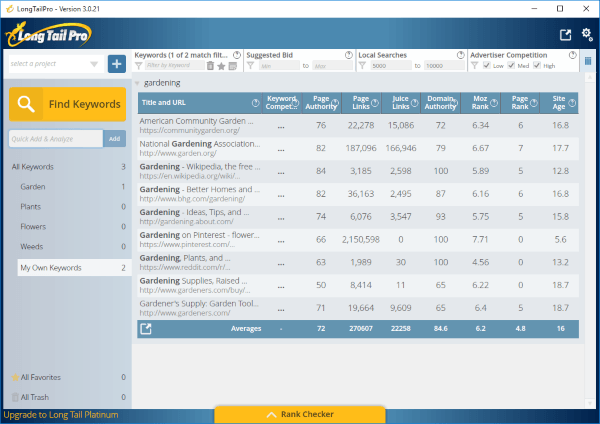Click the notes icon in the Keywords filter
The height and width of the screenshot is (424, 600).
[232, 66]
